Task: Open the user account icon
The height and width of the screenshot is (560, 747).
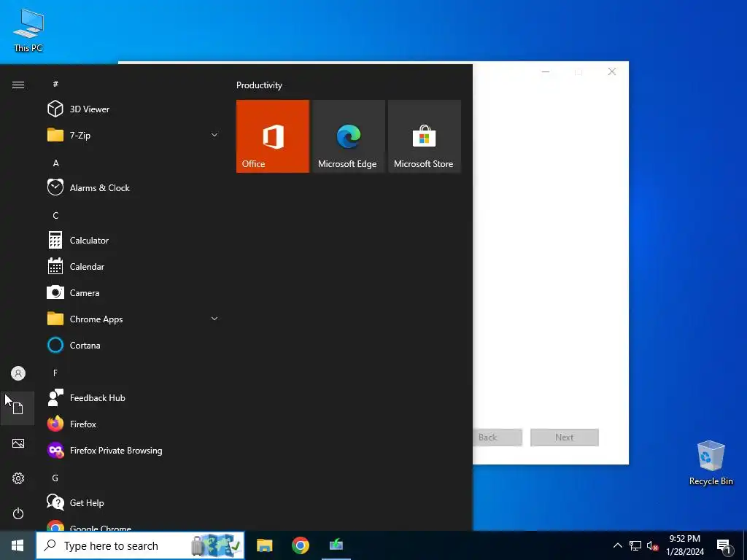Action: (18, 373)
